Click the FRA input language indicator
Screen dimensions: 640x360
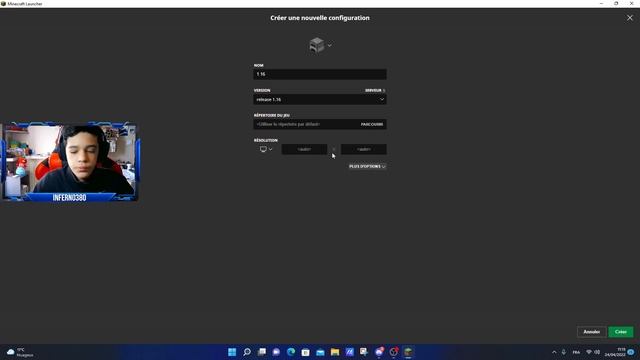point(576,352)
